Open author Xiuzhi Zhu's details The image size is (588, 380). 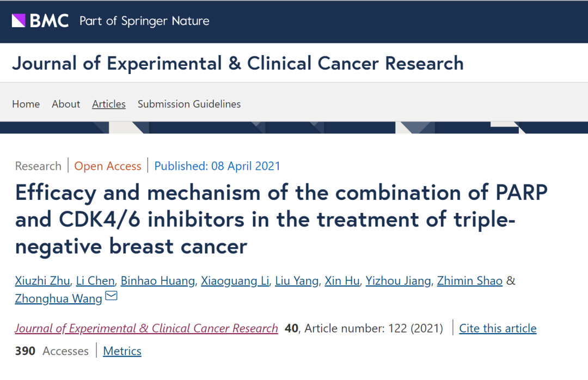[x=42, y=281]
